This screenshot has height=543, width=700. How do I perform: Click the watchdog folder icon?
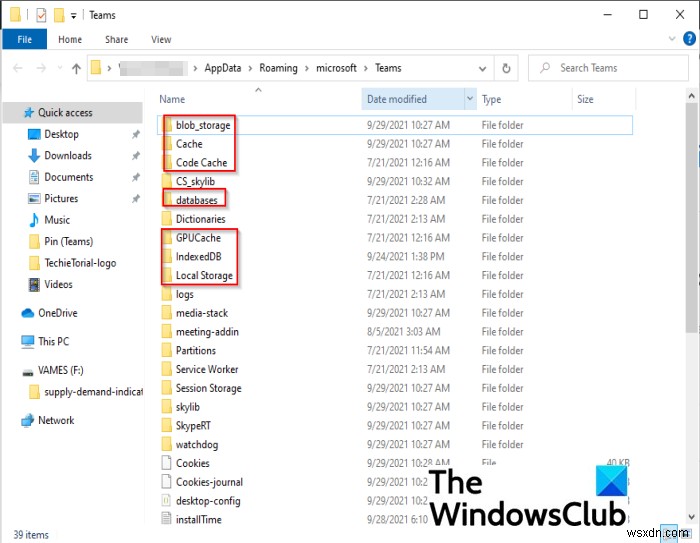[167, 444]
